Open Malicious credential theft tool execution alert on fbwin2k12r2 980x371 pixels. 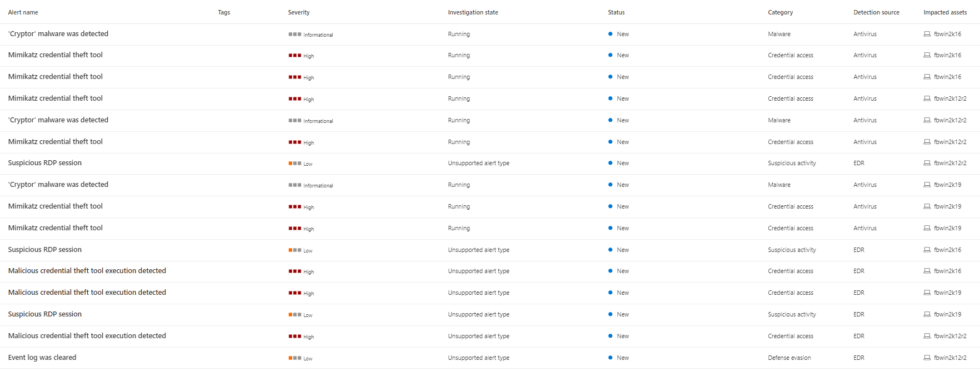87,336
